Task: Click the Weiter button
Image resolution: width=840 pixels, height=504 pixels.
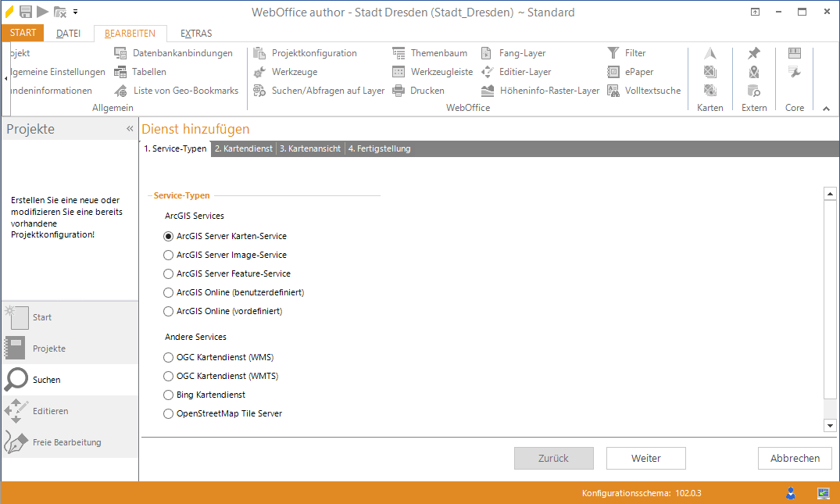Action: point(646,459)
